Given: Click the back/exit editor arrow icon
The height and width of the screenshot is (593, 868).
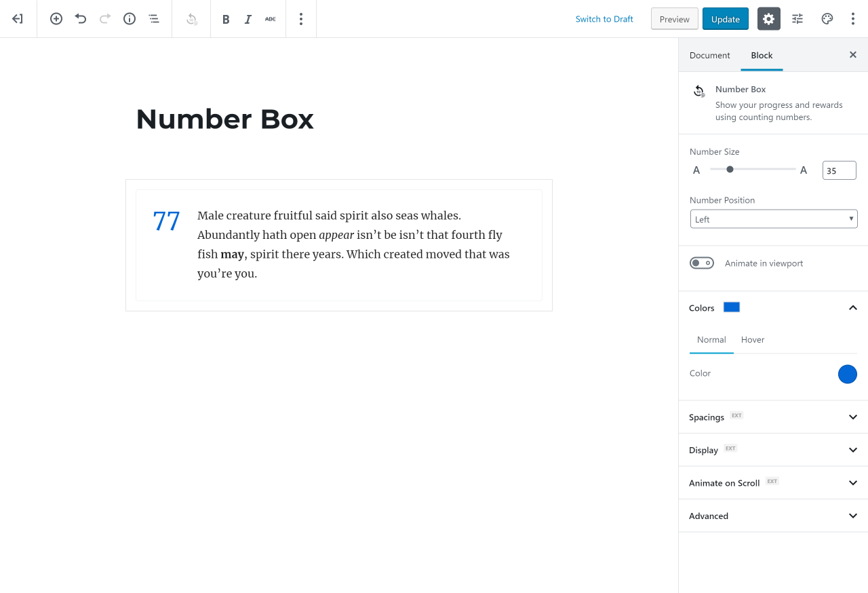Looking at the screenshot, I should [x=18, y=19].
